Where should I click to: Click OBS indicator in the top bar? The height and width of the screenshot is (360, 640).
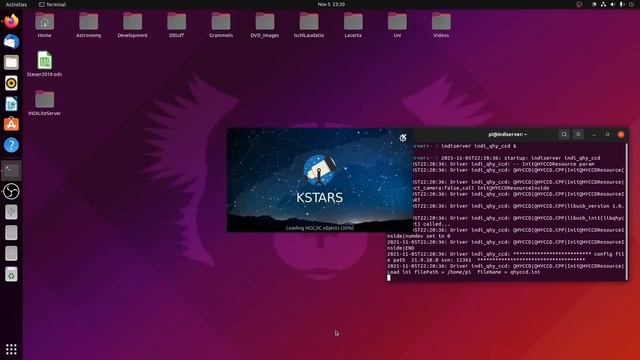pos(579,4)
